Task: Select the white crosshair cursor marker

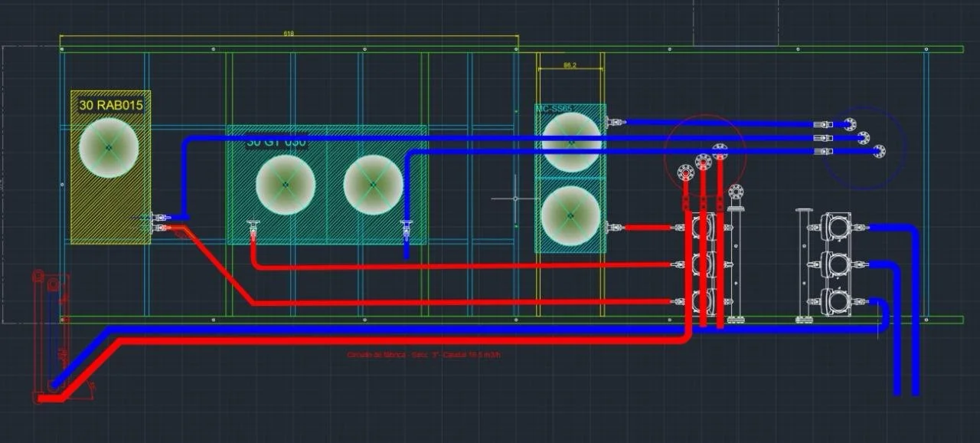Action: coord(515,199)
